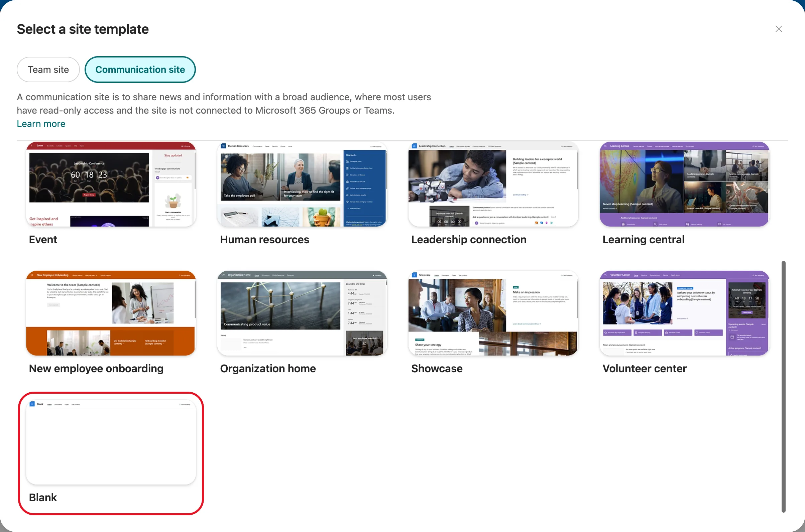Open the Learn more link

[x=41, y=124]
